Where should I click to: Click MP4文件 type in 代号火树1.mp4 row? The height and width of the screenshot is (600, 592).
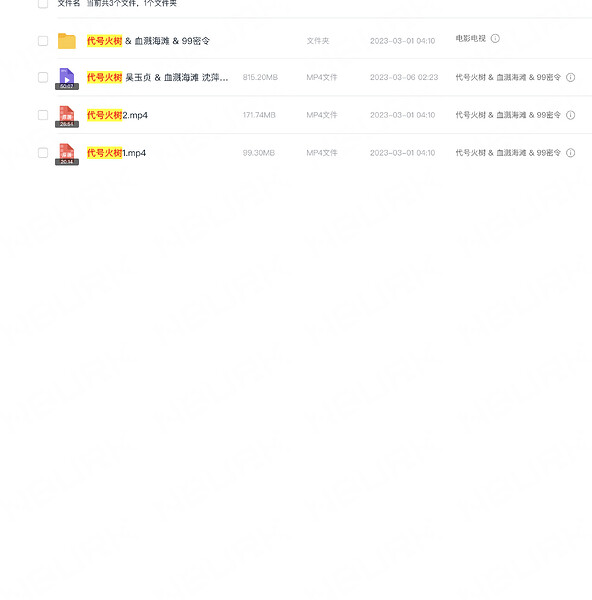pyautogui.click(x=322, y=153)
